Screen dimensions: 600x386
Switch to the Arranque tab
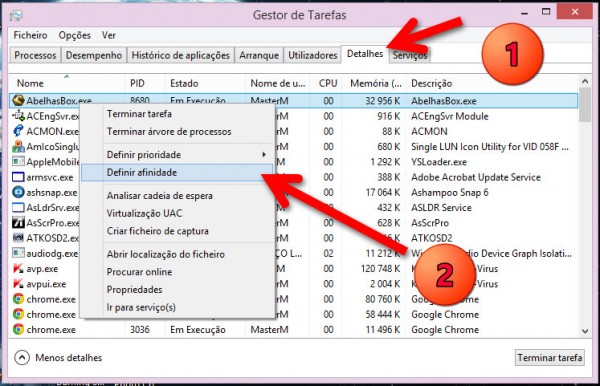pyautogui.click(x=259, y=55)
